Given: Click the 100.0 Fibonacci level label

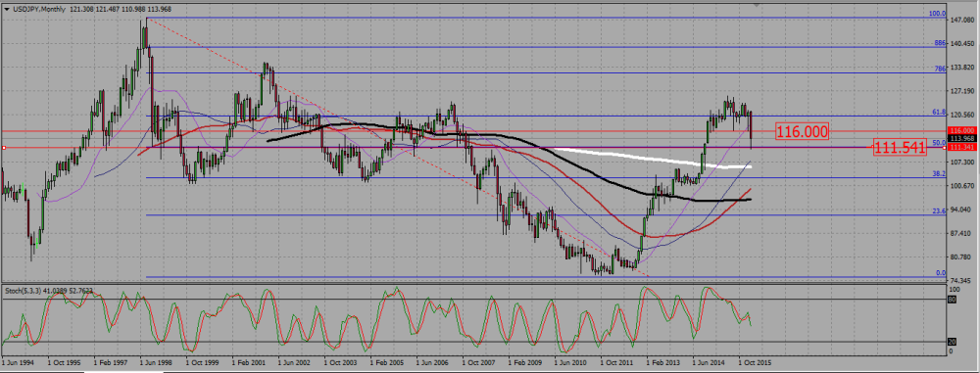Looking at the screenshot, I should coord(938,13).
